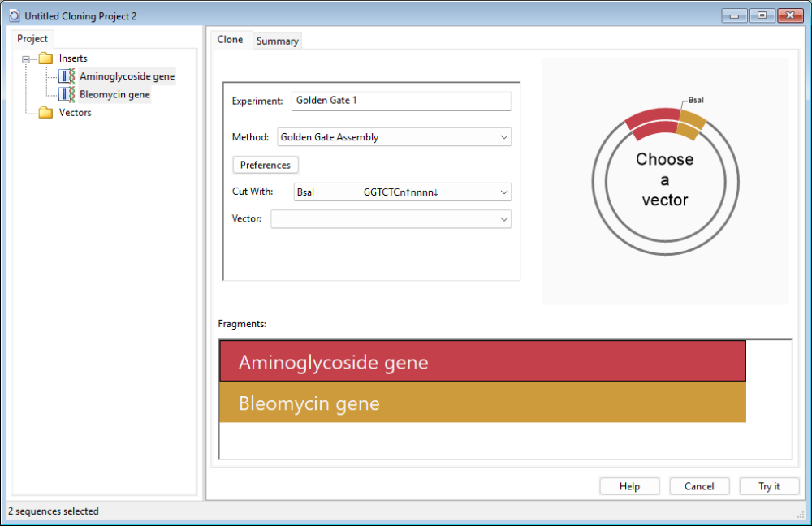This screenshot has height=526, width=812.
Task: Click the Fragments: label
Action: coord(242,324)
